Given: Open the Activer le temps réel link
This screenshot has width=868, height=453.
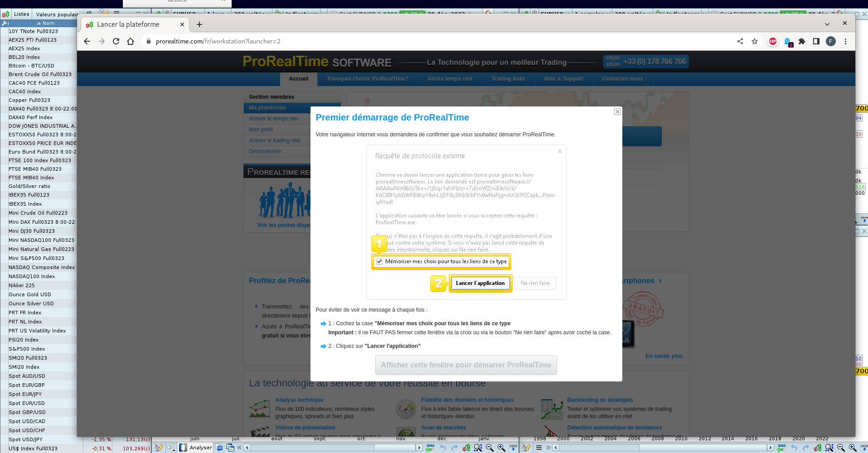Looking at the screenshot, I should [274, 119].
